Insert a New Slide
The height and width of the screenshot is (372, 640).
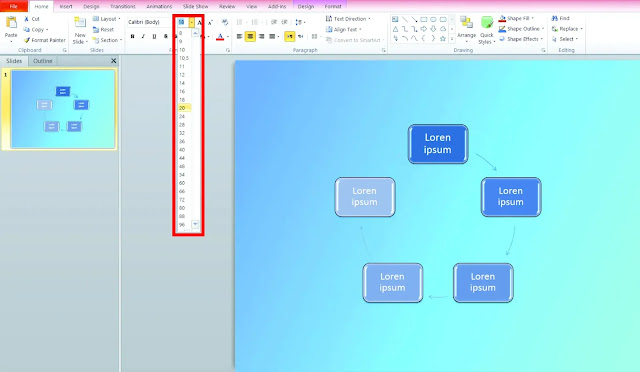tap(80, 31)
